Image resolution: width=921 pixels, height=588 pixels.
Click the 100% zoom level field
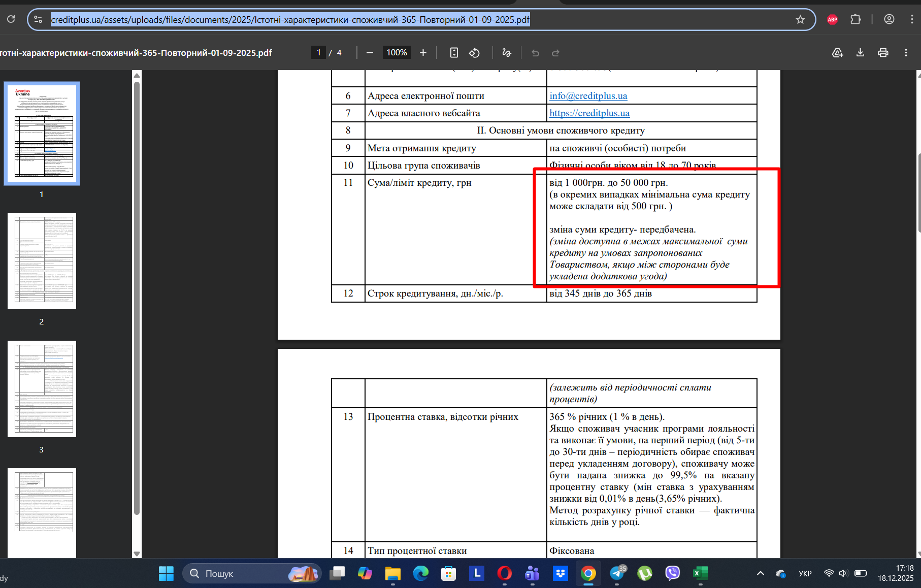[x=397, y=53]
